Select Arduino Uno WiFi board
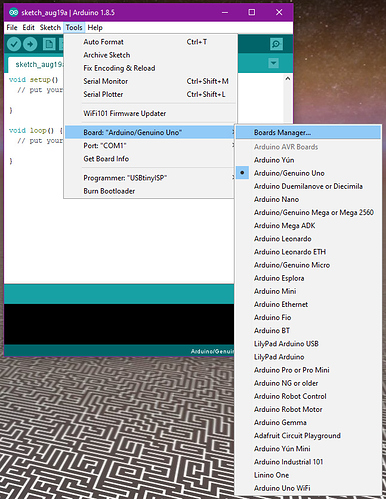 (308, 488)
